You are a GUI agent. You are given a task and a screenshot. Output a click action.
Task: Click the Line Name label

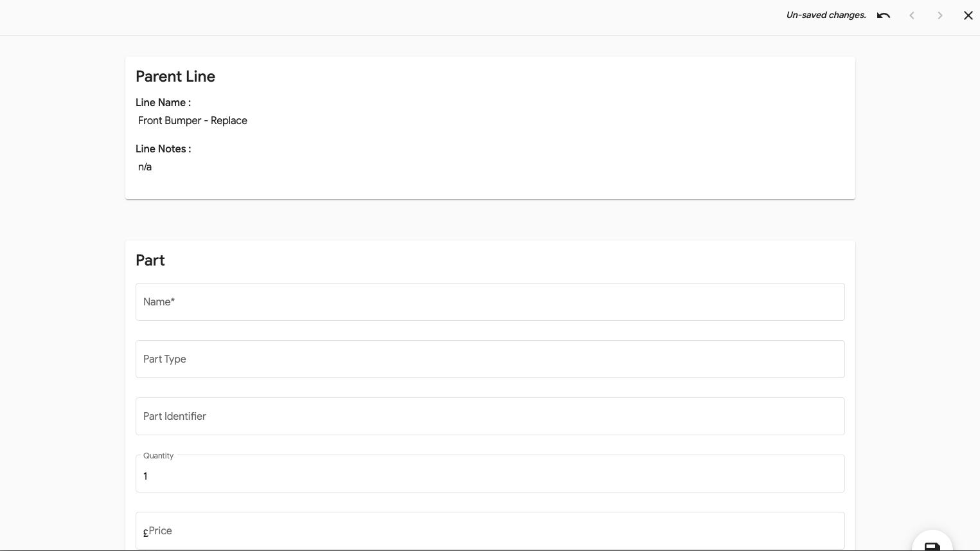coord(163,103)
